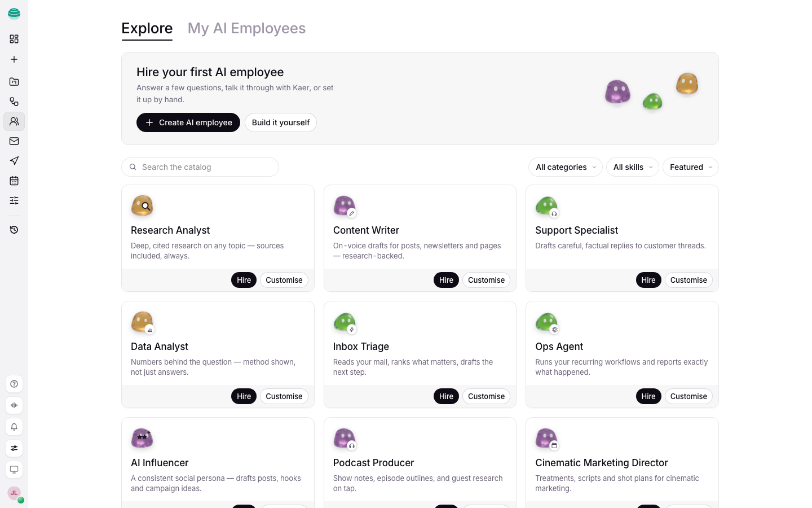This screenshot has height=508, width=812.
Task: Open the paper plane send icon in sidebar
Action: 14,161
